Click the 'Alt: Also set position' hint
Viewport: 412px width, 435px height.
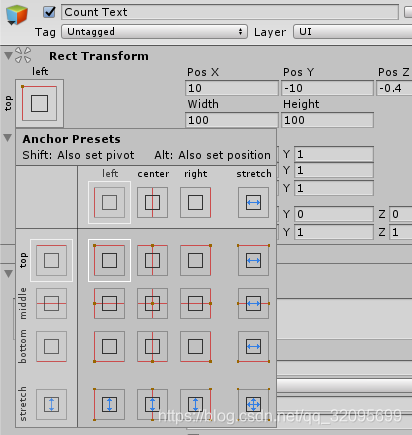point(212,155)
